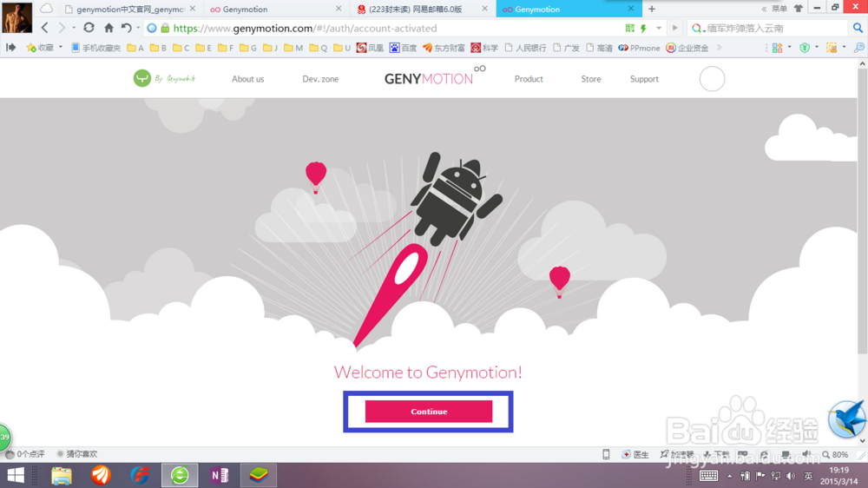The image size is (868, 488).
Task: Click the skin (shirt) icon
Action: (799, 9)
